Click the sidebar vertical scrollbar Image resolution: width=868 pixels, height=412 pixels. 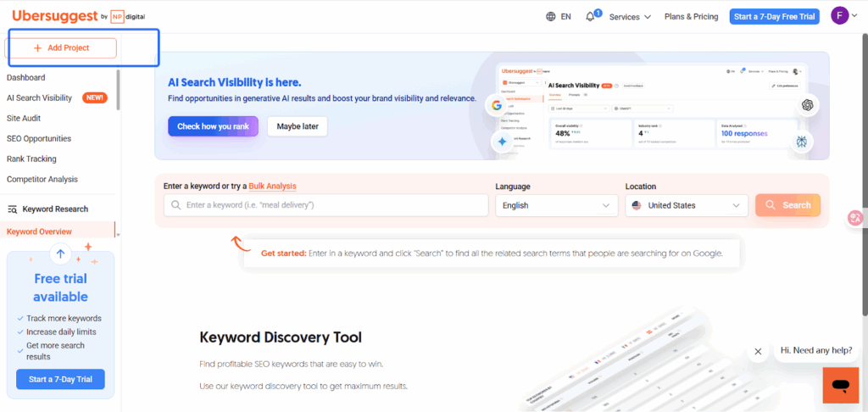(x=118, y=89)
